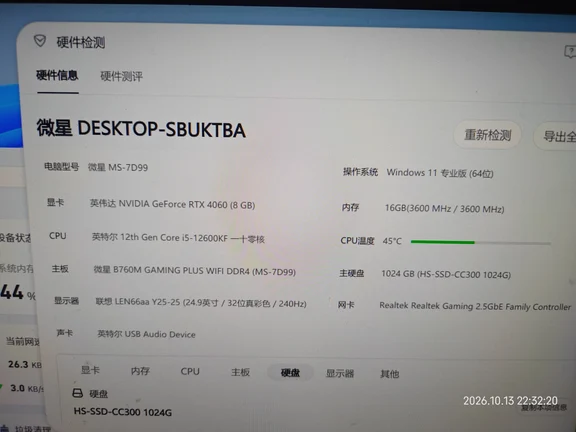Click the 电脑型号 label
The height and width of the screenshot is (432, 576).
tap(61, 167)
